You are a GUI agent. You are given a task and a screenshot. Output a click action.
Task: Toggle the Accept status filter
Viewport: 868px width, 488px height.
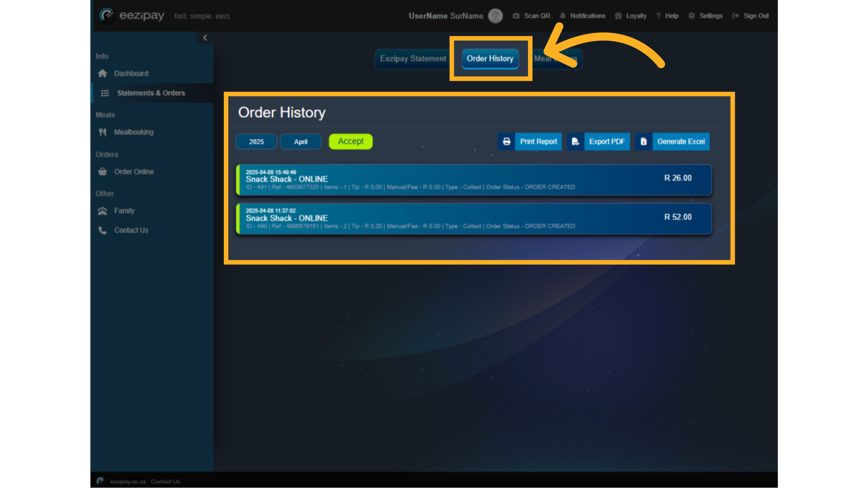tap(350, 141)
